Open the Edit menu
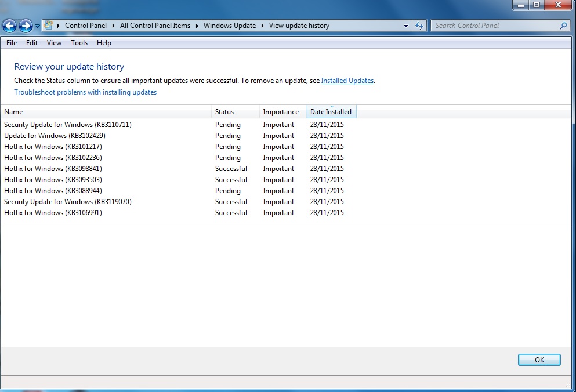Image resolution: width=576 pixels, height=392 pixels. 32,43
